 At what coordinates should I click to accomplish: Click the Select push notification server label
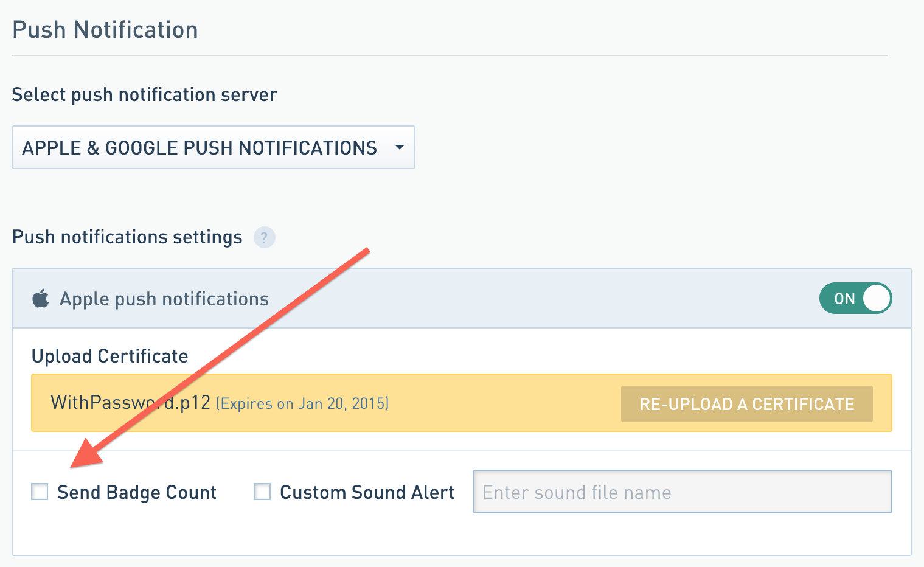(x=144, y=95)
